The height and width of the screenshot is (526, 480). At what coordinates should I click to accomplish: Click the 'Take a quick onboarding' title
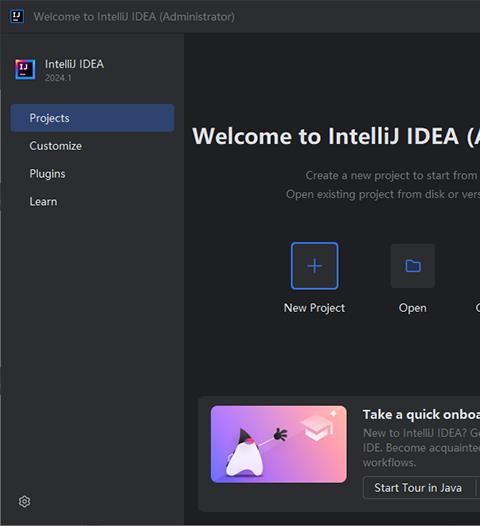pyautogui.click(x=421, y=415)
